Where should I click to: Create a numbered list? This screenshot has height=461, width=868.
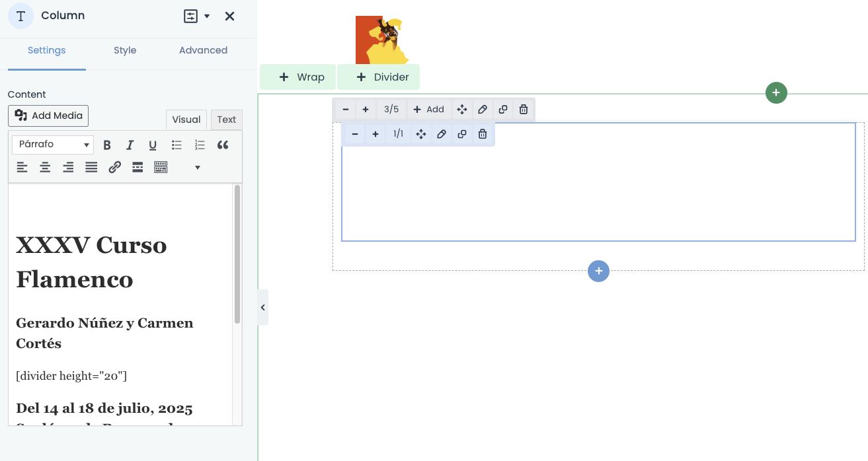(200, 145)
